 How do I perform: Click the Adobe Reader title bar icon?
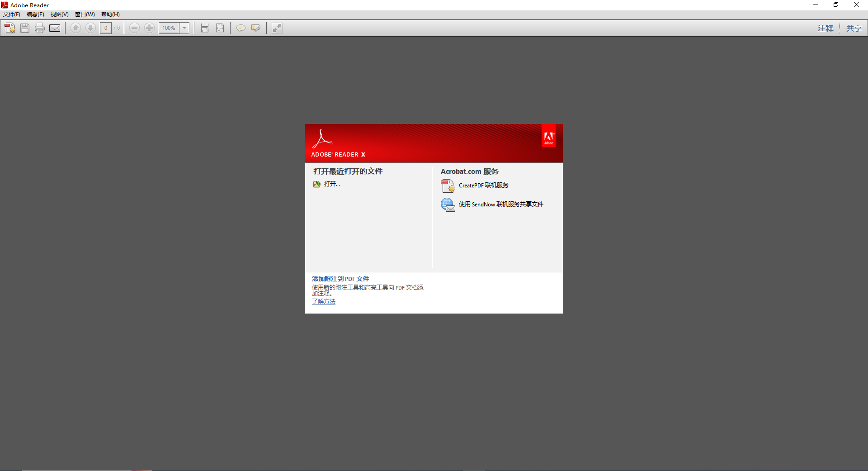point(5,5)
